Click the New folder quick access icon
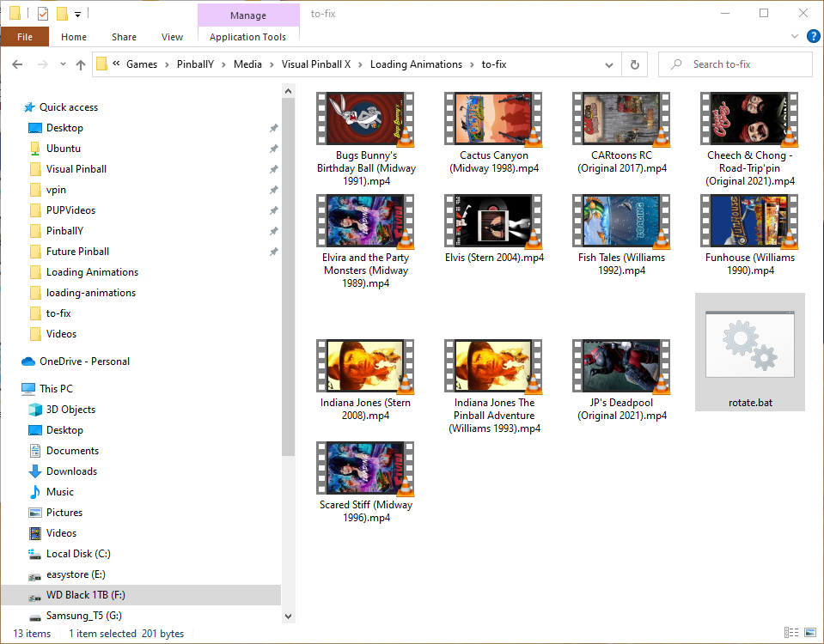 62,14
